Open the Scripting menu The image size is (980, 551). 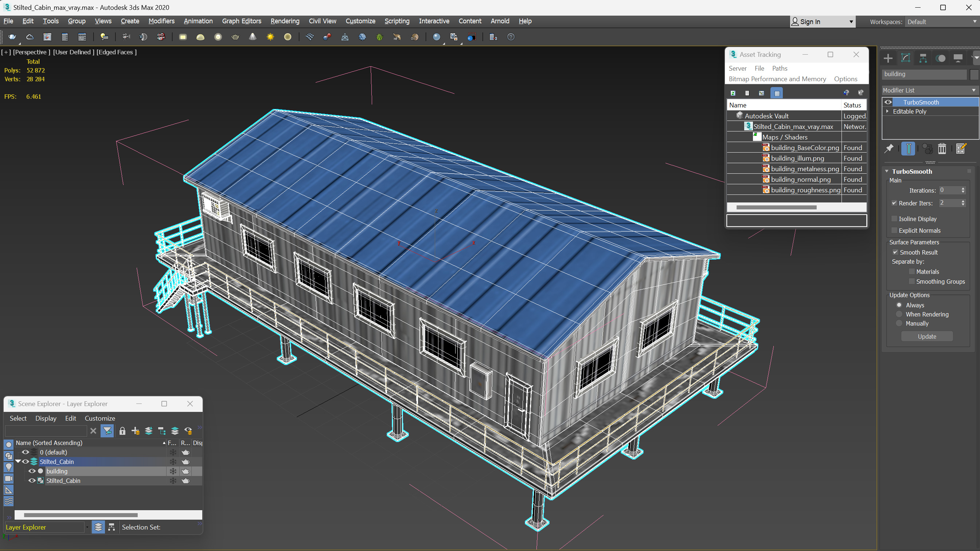(x=397, y=21)
